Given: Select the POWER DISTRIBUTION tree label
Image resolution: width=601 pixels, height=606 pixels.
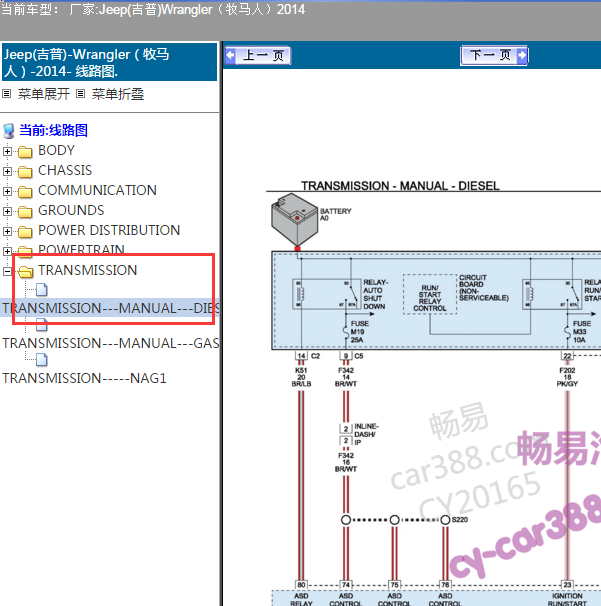Looking at the screenshot, I should 109,231.
